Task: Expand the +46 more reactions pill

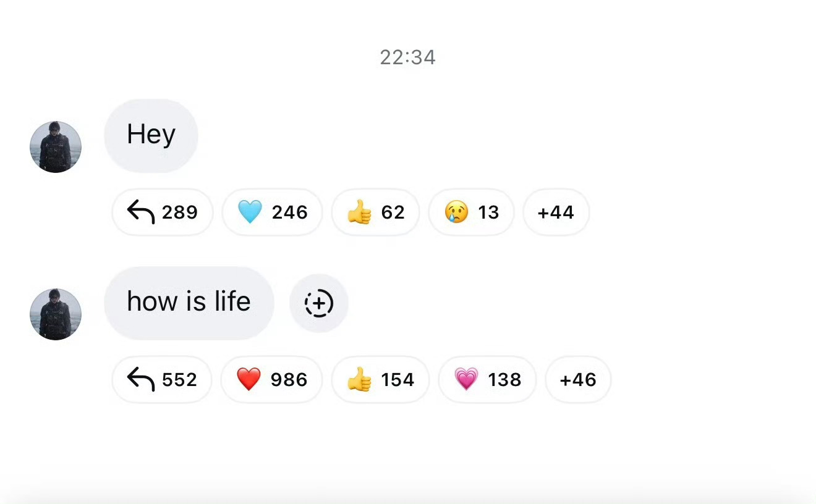Action: point(578,379)
